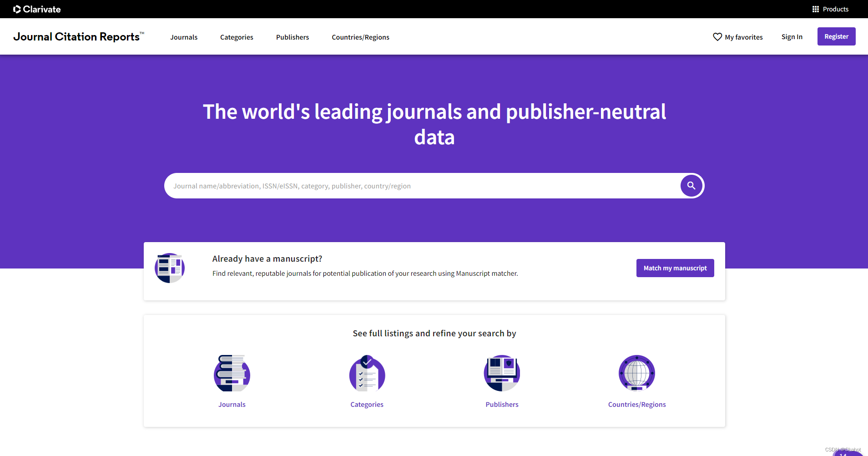Image resolution: width=868 pixels, height=456 pixels.
Task: Click the Register button
Action: click(836, 36)
